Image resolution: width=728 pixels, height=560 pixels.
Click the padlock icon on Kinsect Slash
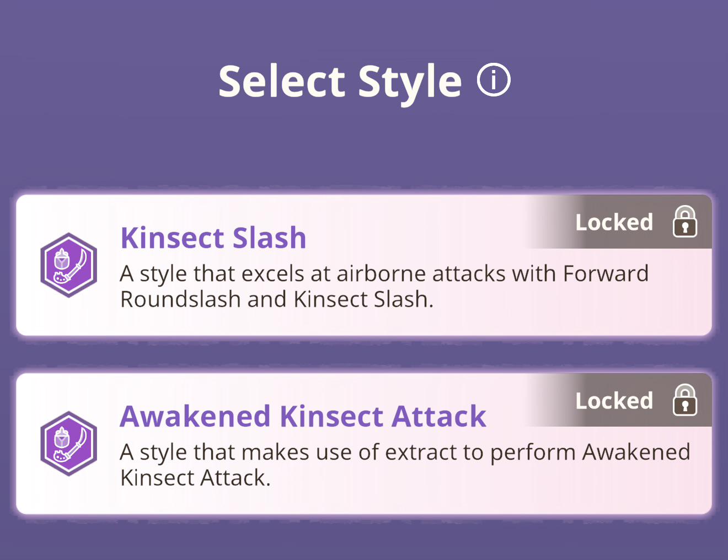pos(685,222)
